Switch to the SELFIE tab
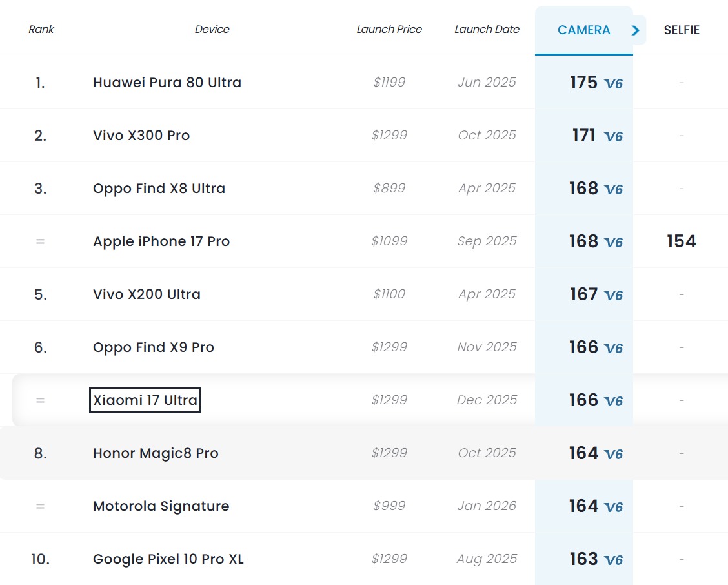Viewport: 728px width, 585px height. (682, 30)
